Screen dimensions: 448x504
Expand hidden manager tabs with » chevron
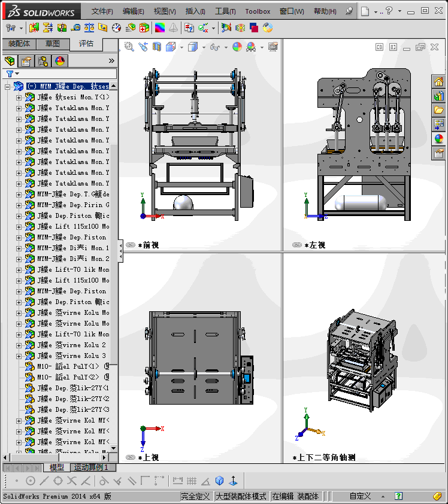[111, 60]
